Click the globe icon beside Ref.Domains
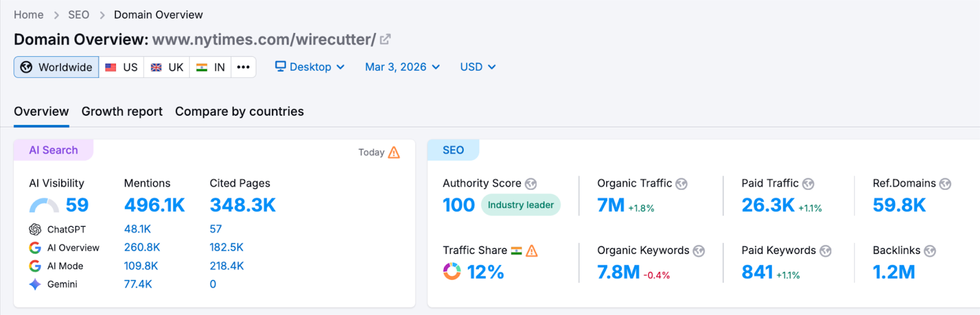Viewport: 980px width, 315px height. point(945,184)
